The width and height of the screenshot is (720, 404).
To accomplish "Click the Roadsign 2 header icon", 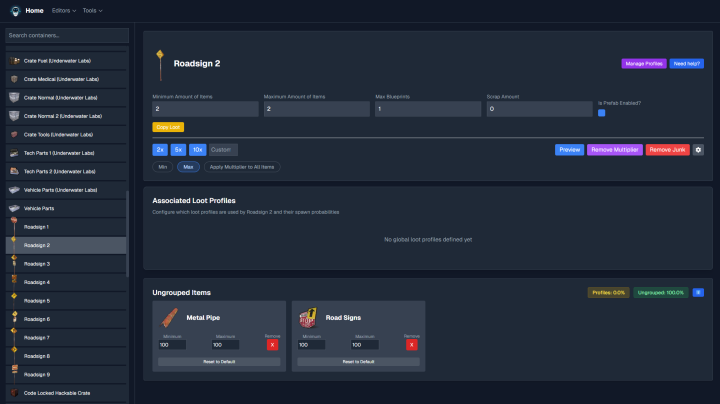I will click(x=160, y=65).
